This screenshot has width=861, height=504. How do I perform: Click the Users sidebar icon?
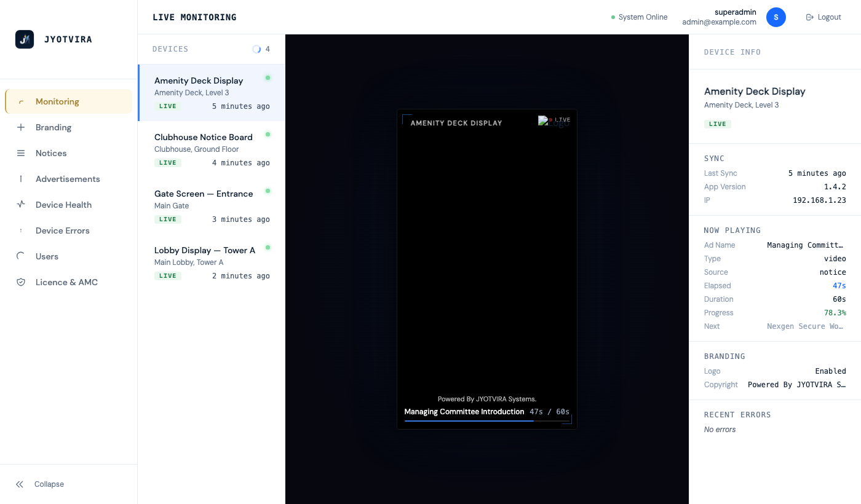(x=21, y=256)
